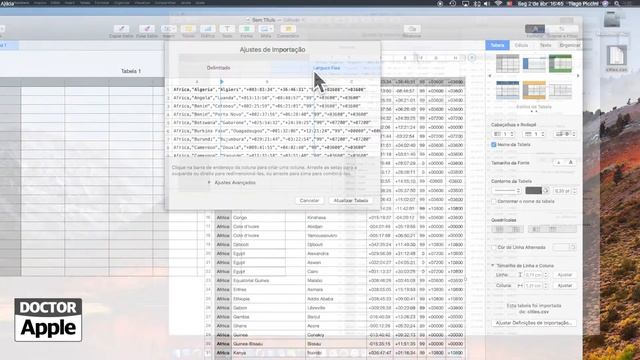Click the Colaborar toolbar icon
Image resolution: width=640 pixels, height=360 pixels.
412,29
